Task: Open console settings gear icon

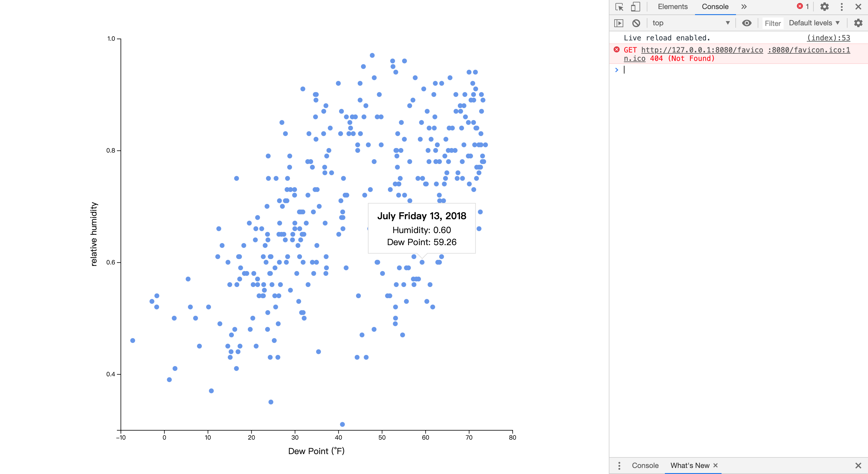Action: coord(858,23)
